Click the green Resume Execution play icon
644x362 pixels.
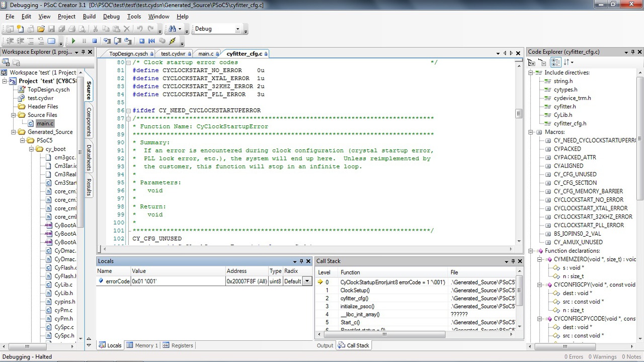coord(73,41)
